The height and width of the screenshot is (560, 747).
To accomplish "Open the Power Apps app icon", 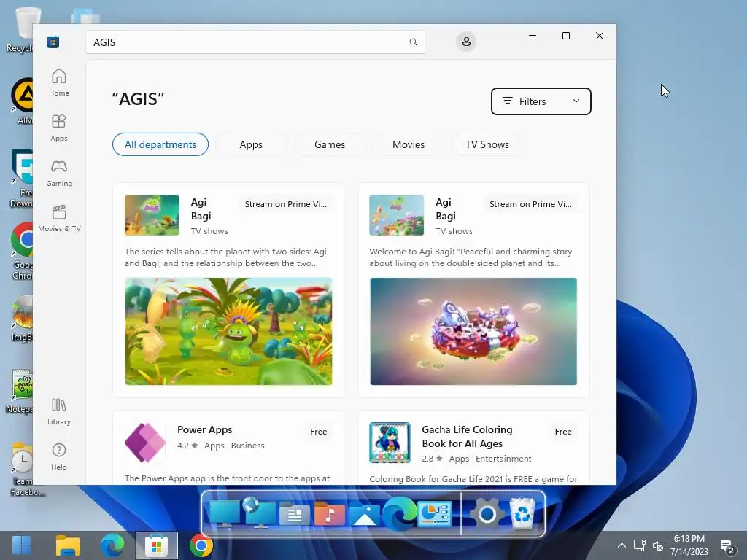I will (145, 443).
